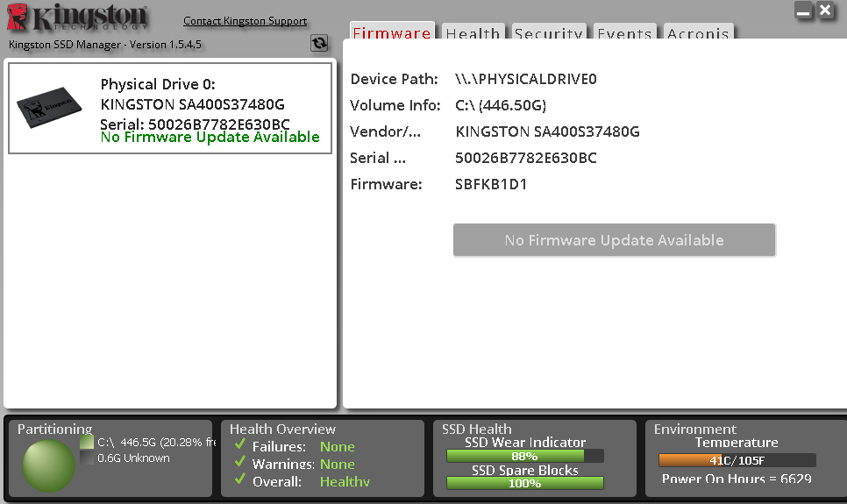
Task: Click the Kingston Technology logo
Action: pyautogui.click(x=77, y=18)
